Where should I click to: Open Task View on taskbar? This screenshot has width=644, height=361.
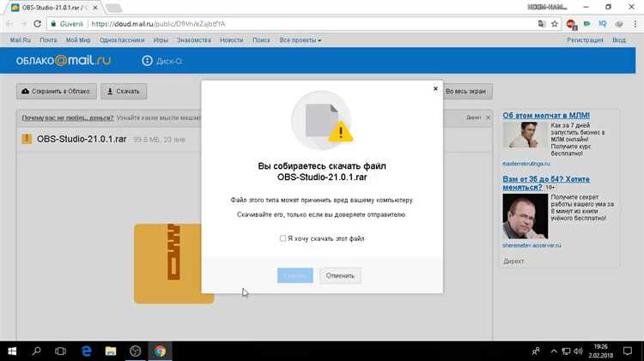click(60, 352)
